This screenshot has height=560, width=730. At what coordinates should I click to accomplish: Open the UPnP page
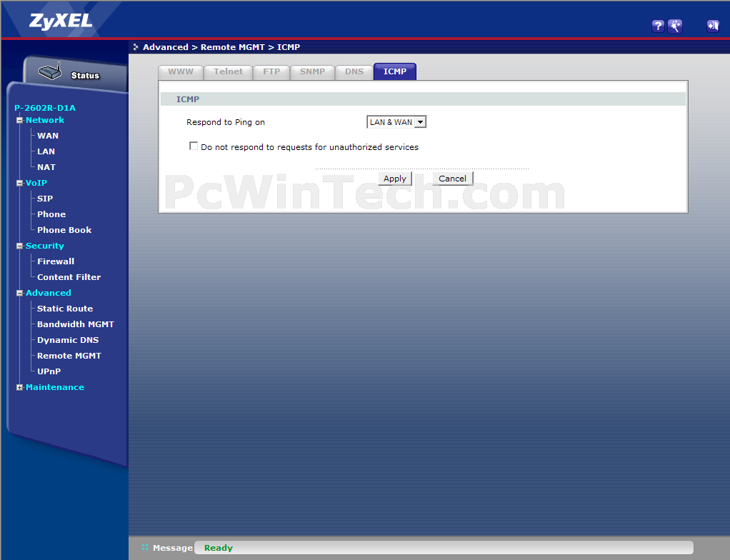point(49,371)
